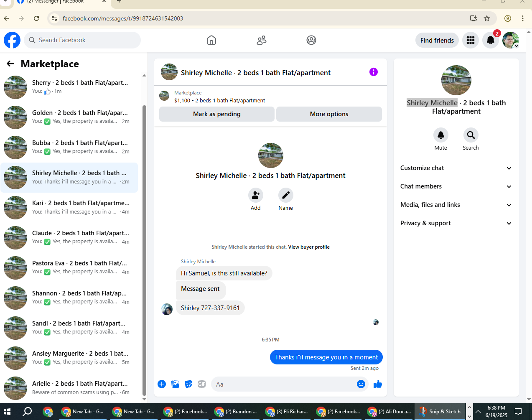
Task: Open the Claude conversation
Action: tap(69, 237)
